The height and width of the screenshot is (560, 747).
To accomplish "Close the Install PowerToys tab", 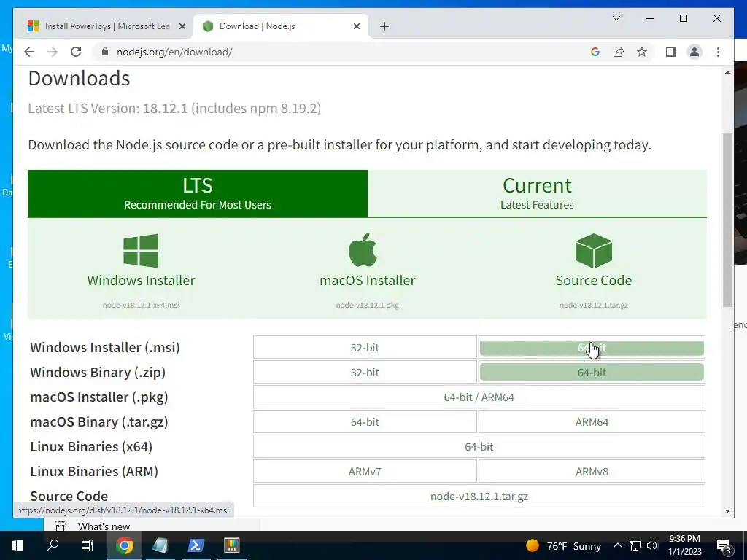I will [x=182, y=26].
